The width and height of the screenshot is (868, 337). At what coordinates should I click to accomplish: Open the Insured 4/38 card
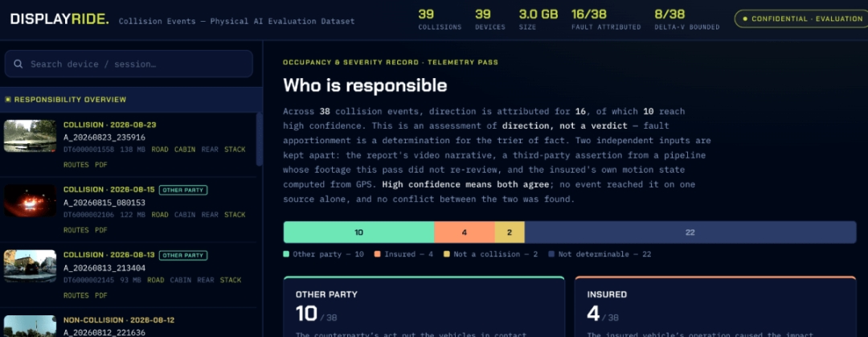716,306
